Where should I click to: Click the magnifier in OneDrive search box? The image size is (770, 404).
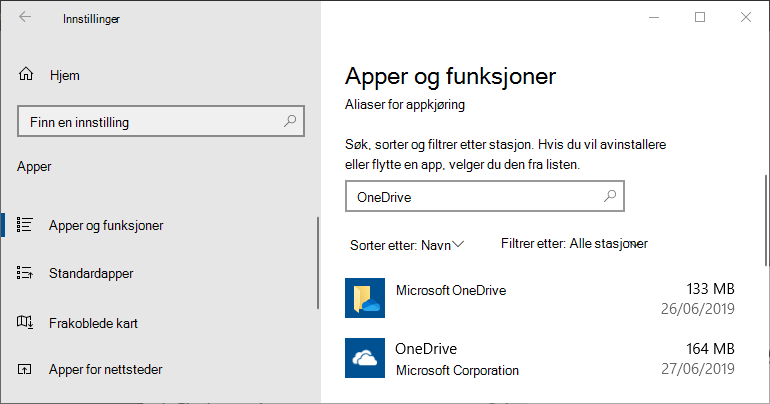pos(609,196)
